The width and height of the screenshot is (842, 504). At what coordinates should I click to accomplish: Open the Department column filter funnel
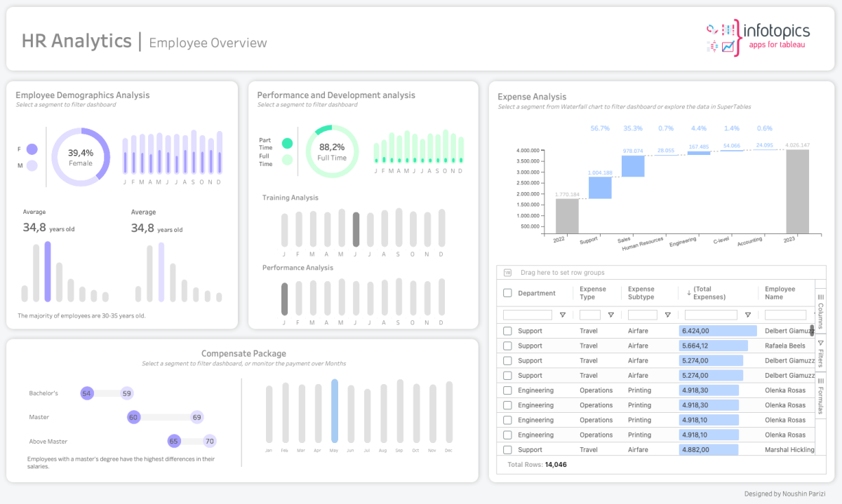562,314
